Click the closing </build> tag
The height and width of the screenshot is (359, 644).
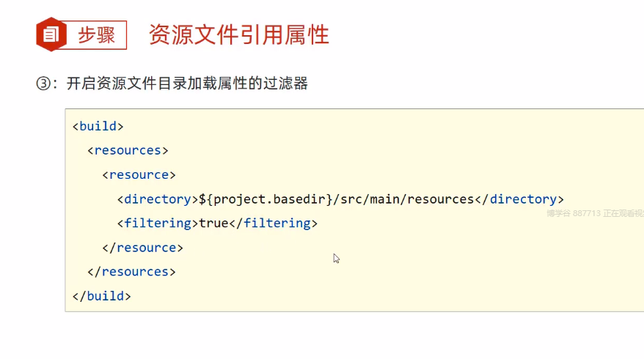tap(101, 295)
